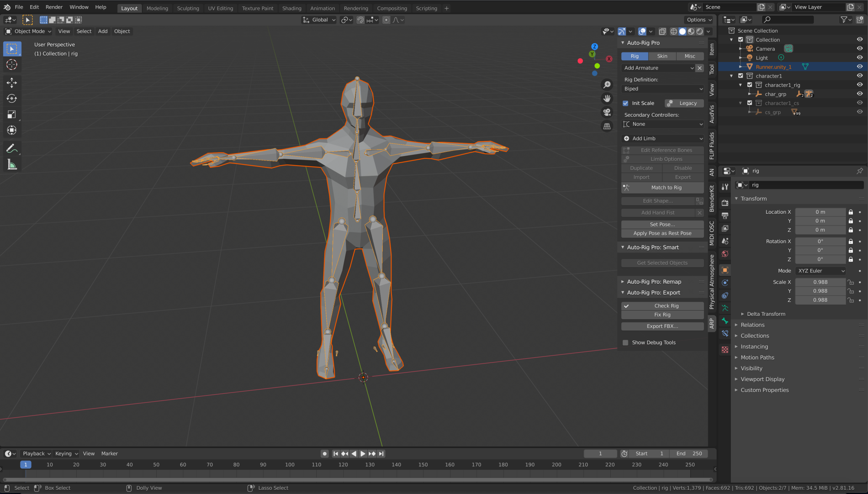868x494 pixels.
Task: Open the Render menu
Action: click(54, 7)
